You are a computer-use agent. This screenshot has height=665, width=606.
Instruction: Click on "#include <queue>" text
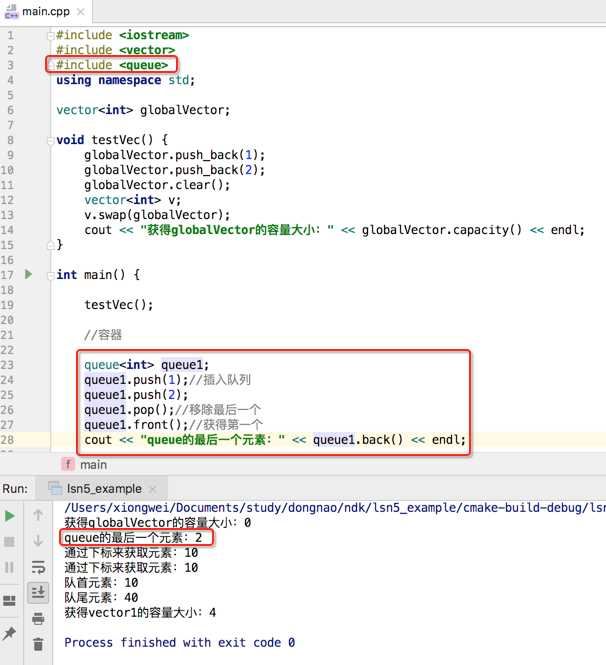point(112,65)
